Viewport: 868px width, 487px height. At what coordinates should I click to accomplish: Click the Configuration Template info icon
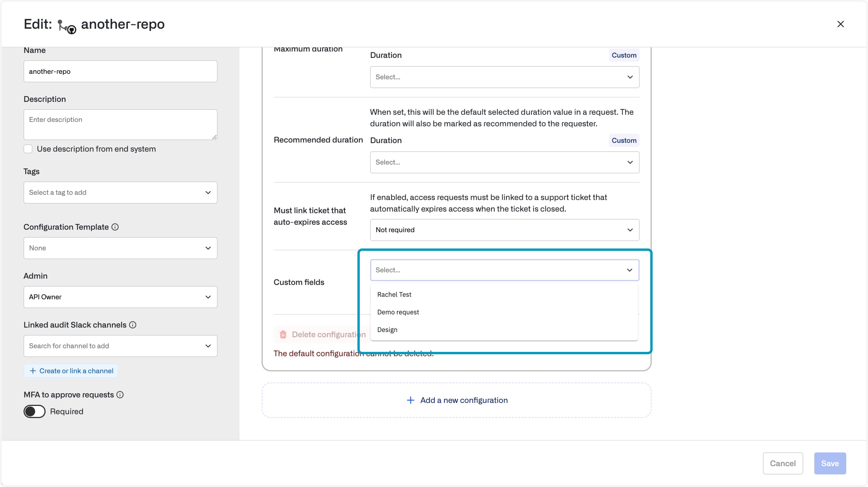115,227
